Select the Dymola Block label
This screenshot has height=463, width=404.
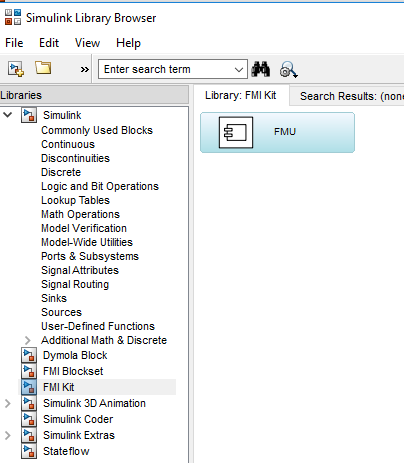[75, 355]
